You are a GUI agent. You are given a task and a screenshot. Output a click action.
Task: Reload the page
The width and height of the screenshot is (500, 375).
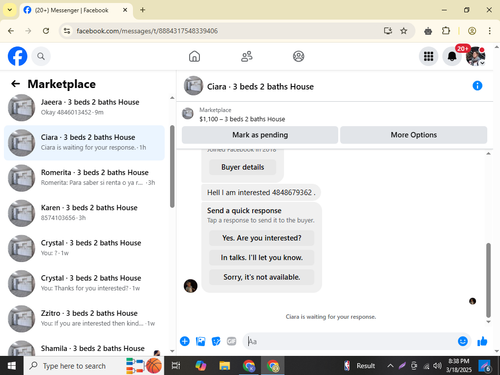[x=46, y=31]
